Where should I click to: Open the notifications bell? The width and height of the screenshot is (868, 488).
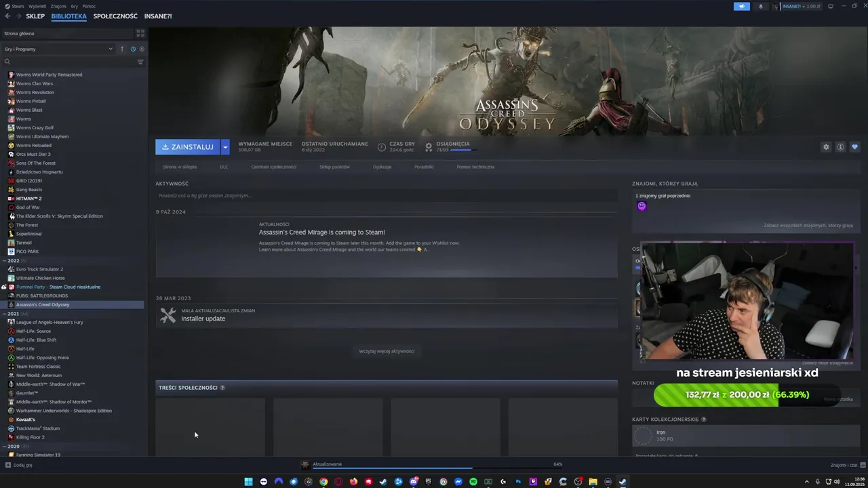[x=760, y=6]
